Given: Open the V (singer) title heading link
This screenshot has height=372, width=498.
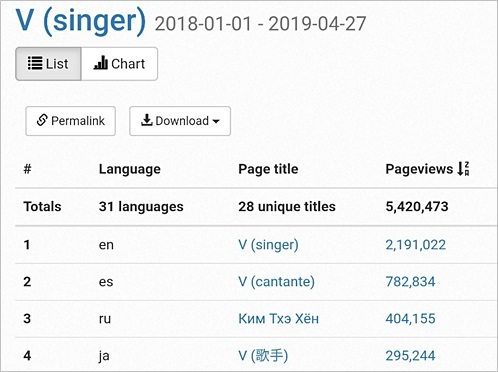Looking at the screenshot, I should coord(81,20).
